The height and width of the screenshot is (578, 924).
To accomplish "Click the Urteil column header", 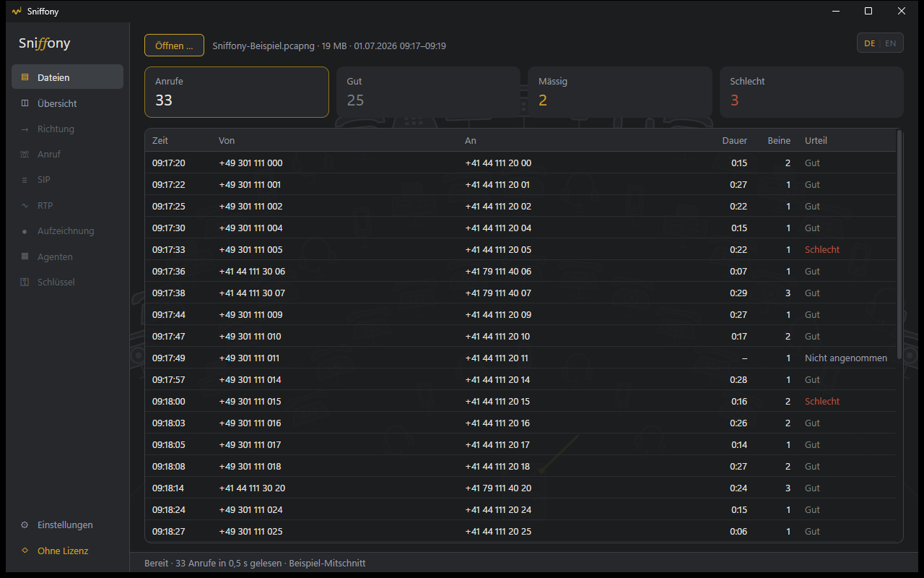I will 816,141.
